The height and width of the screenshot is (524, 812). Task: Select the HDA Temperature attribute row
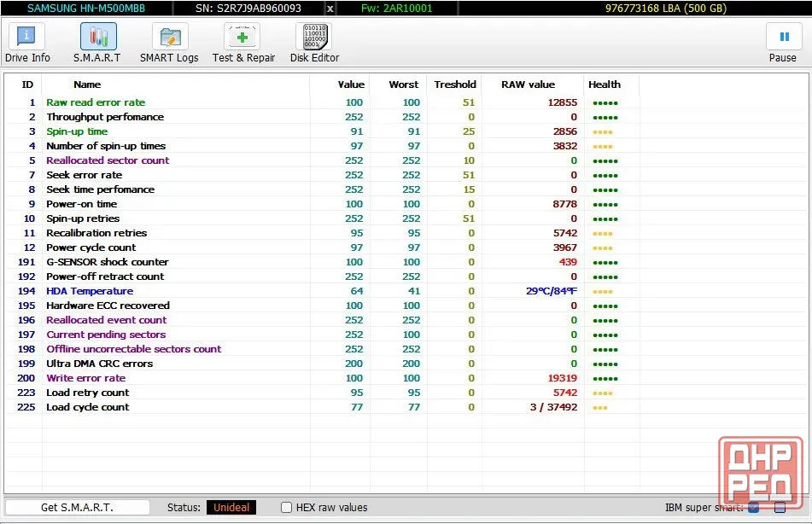point(322,291)
